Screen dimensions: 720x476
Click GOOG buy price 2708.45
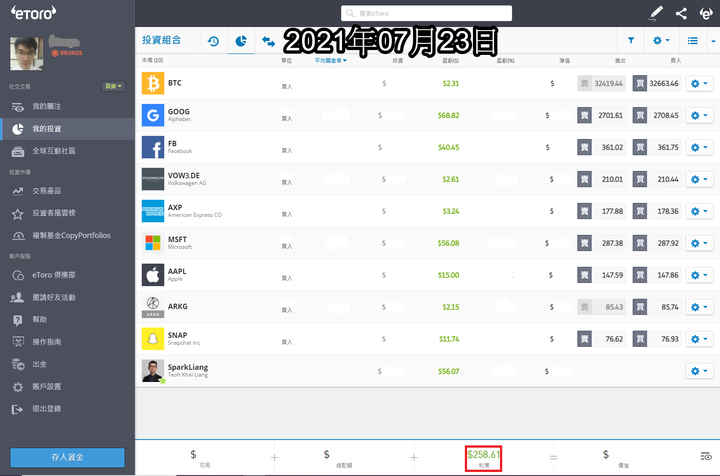click(x=657, y=115)
